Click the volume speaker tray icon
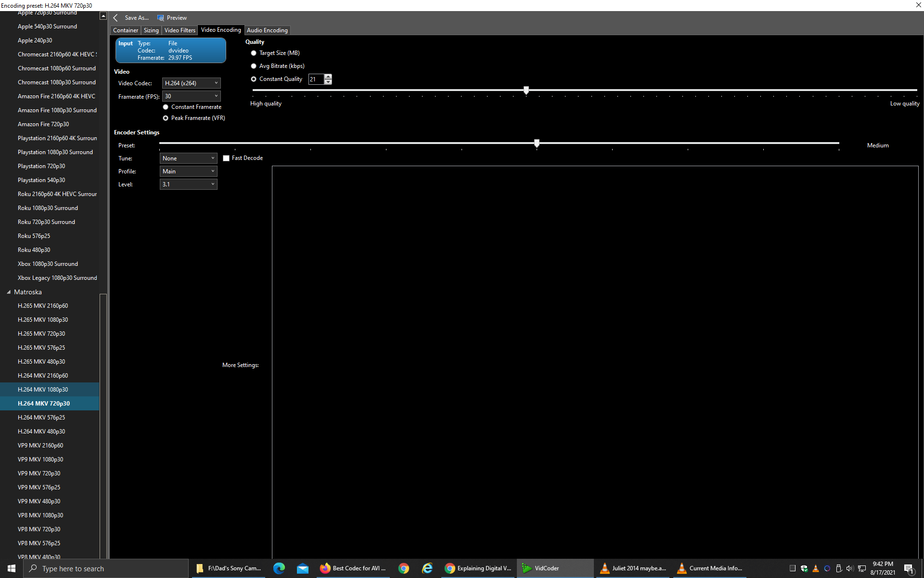 point(849,568)
